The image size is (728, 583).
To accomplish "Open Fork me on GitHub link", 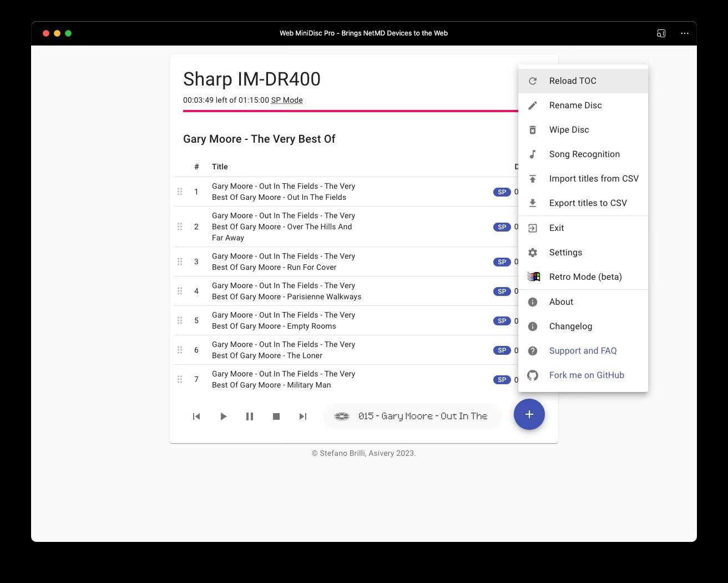I will pos(583,375).
